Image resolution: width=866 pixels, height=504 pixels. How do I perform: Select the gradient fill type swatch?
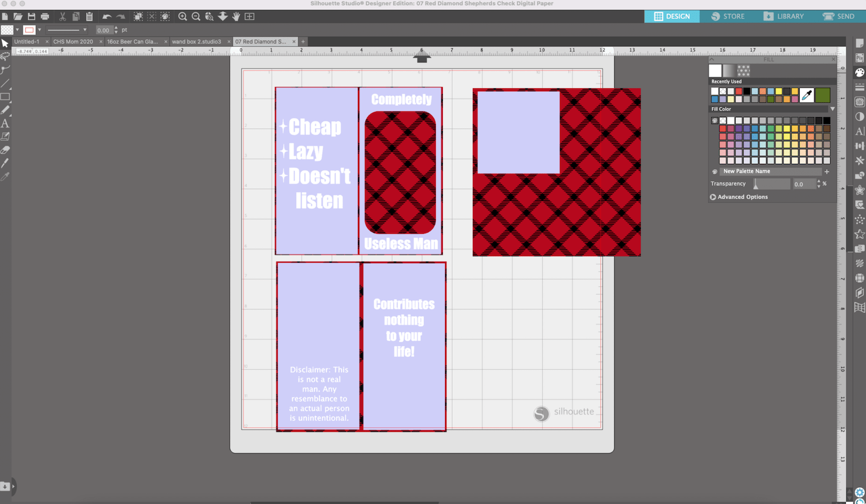[729, 70]
